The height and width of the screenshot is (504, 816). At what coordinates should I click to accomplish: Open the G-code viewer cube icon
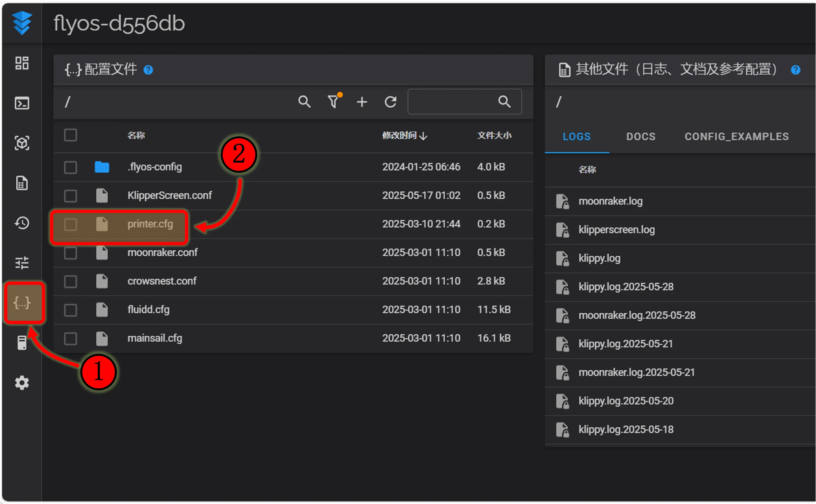(x=22, y=143)
